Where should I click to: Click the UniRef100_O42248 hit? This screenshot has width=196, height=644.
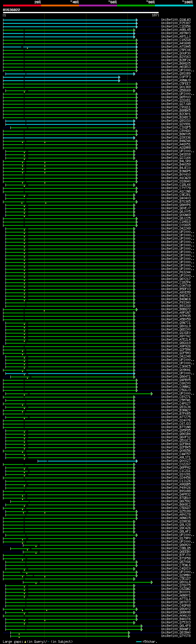[176, 357]
